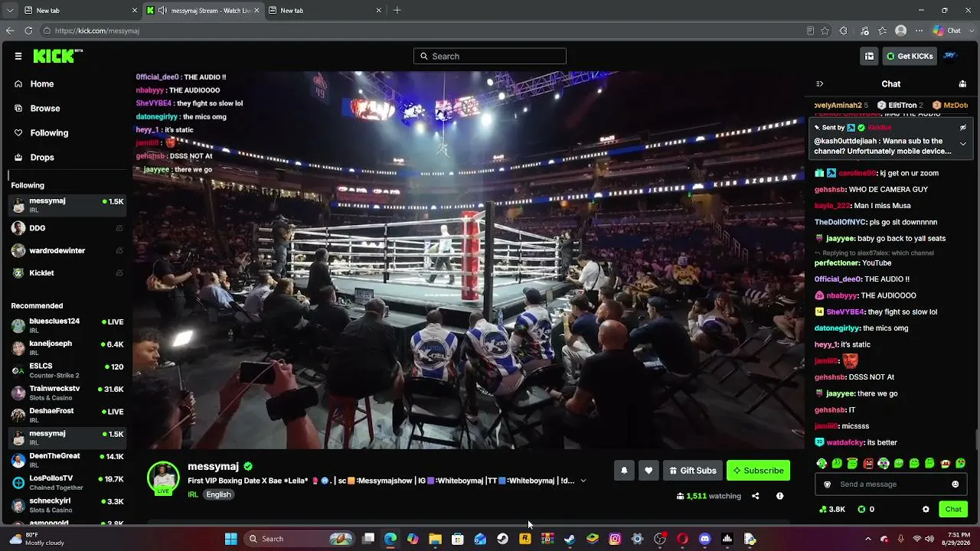This screenshot has width=980, height=551.
Task: Click the Gift Subs button
Action: pyautogui.click(x=692, y=471)
